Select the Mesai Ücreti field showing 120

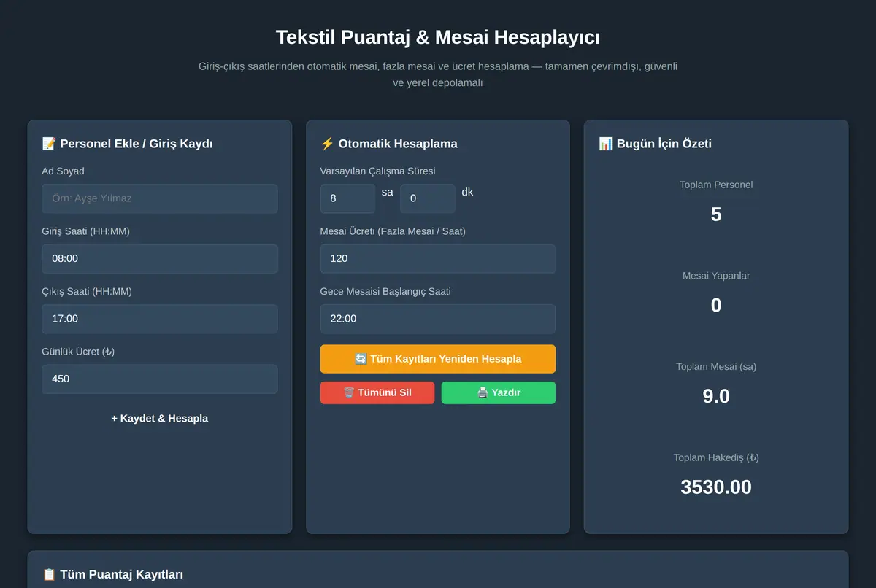(x=438, y=258)
